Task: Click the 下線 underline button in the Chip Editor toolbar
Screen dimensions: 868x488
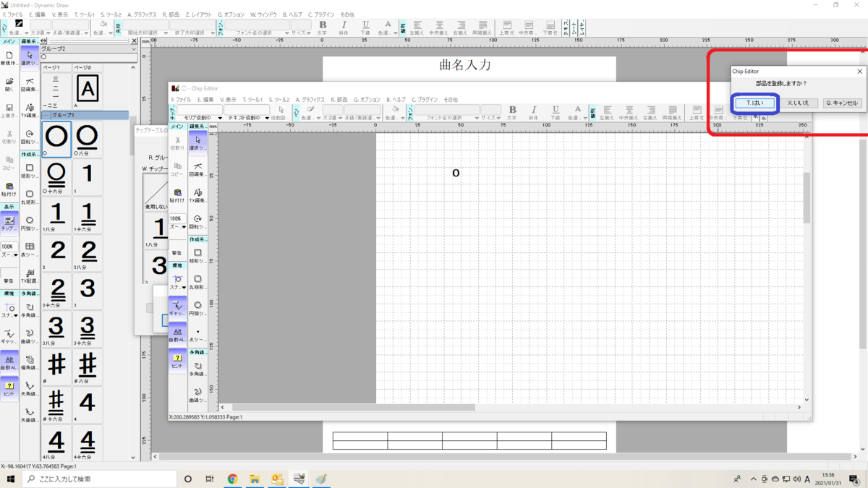Action: [x=556, y=112]
